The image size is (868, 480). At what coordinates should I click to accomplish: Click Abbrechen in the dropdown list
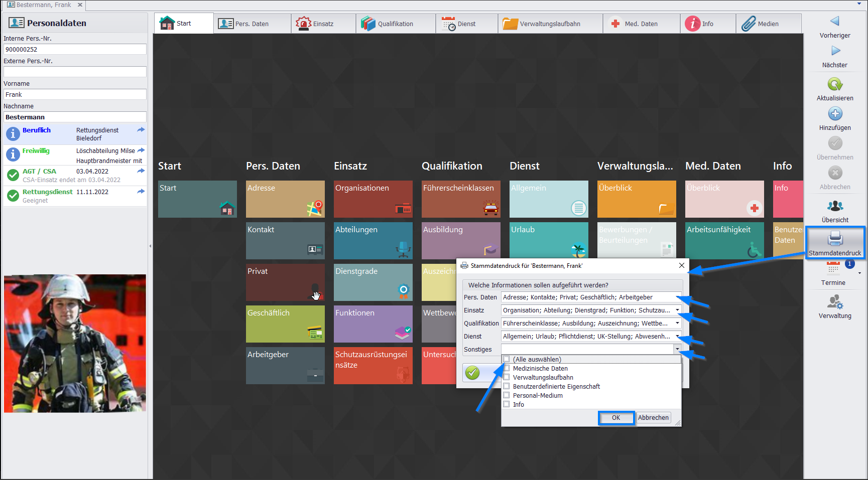[653, 418]
